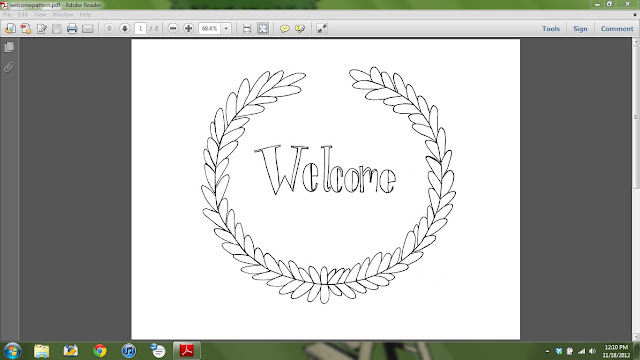
Task: Show hidden tray icons arrow
Action: click(x=547, y=351)
